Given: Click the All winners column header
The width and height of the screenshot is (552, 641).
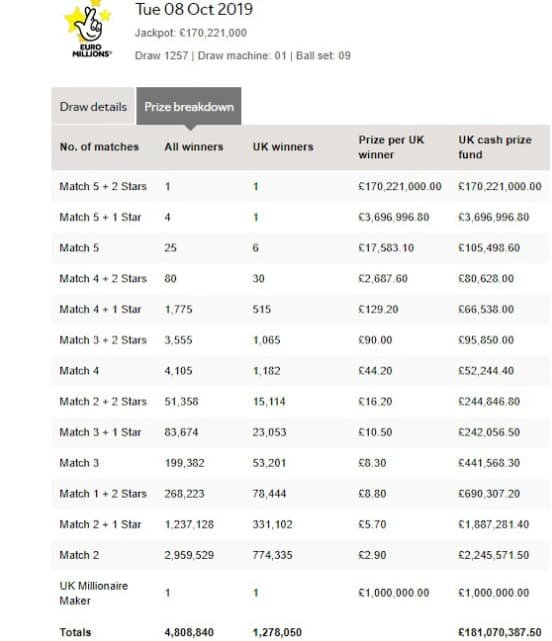Looking at the screenshot, I should tap(194, 147).
